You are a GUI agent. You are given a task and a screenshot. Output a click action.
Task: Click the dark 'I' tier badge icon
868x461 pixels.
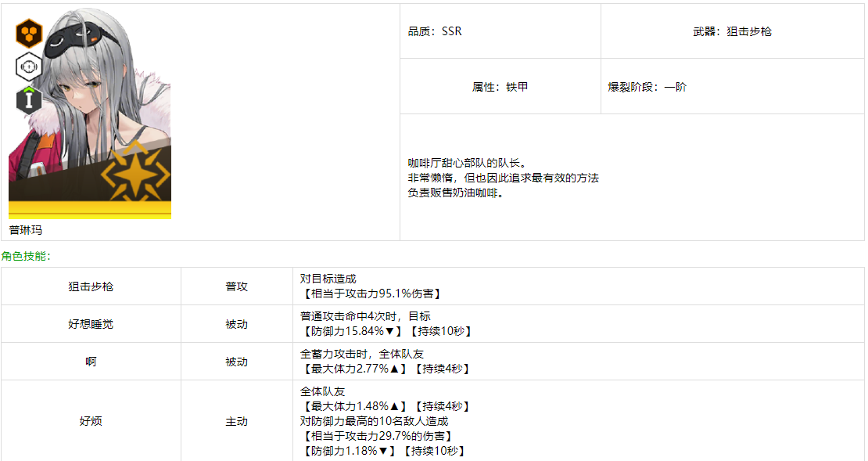(x=28, y=99)
